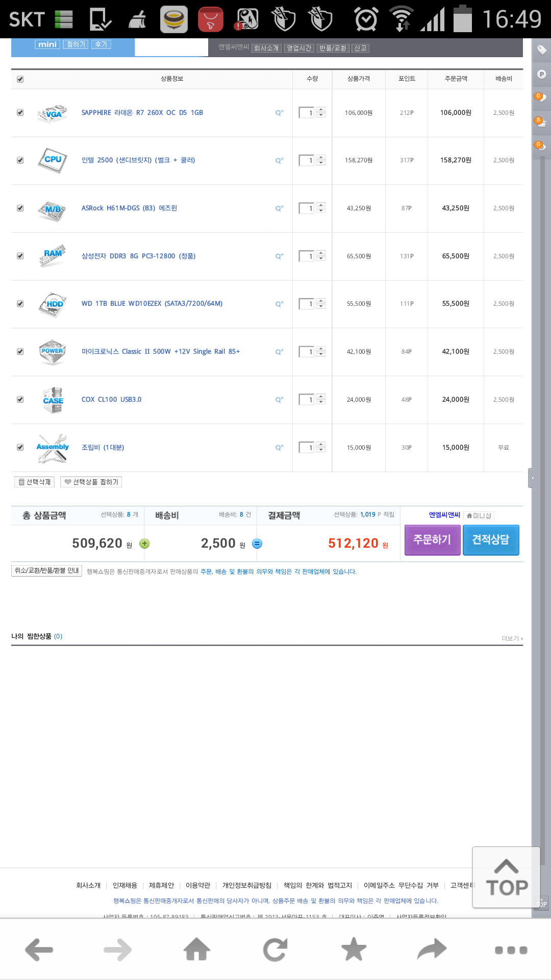Tap the browser back arrow
Image resolution: width=551 pixels, height=980 pixels.
pyautogui.click(x=39, y=950)
